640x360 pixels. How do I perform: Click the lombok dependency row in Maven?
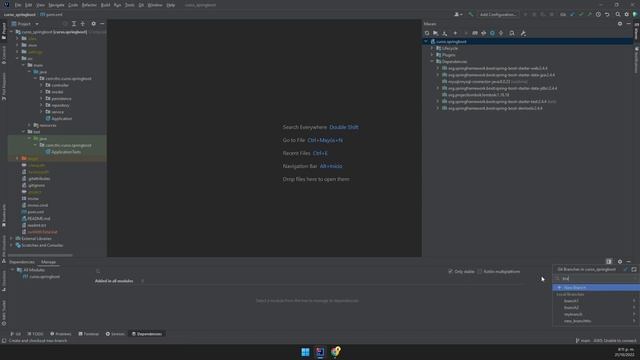click(x=476, y=95)
